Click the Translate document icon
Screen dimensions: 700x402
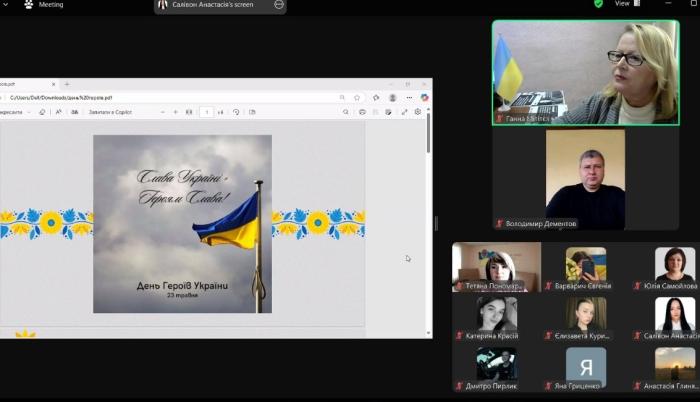point(75,112)
